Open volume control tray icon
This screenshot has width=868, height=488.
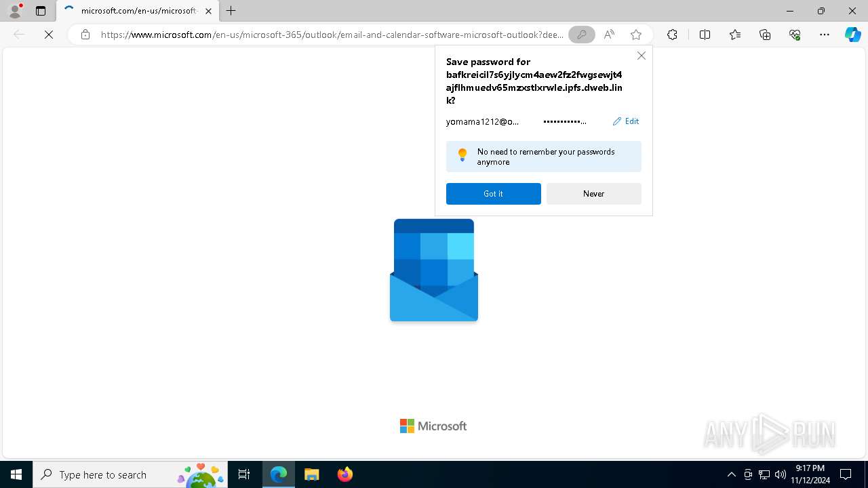tap(781, 474)
